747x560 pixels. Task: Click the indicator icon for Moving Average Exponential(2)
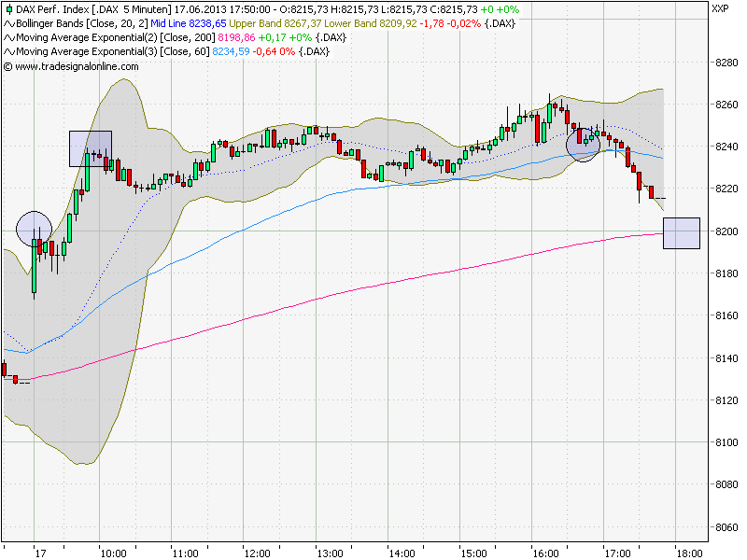pos(8,37)
